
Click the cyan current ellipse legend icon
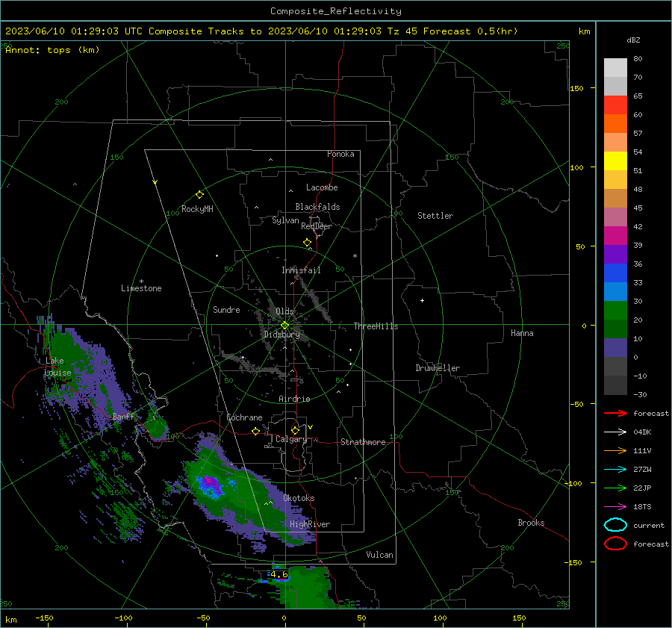(615, 525)
